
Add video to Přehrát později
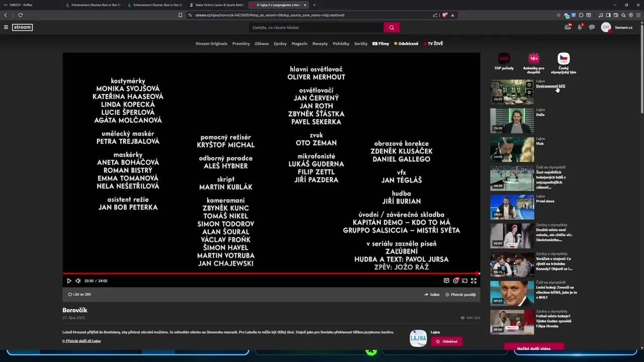tap(460, 295)
